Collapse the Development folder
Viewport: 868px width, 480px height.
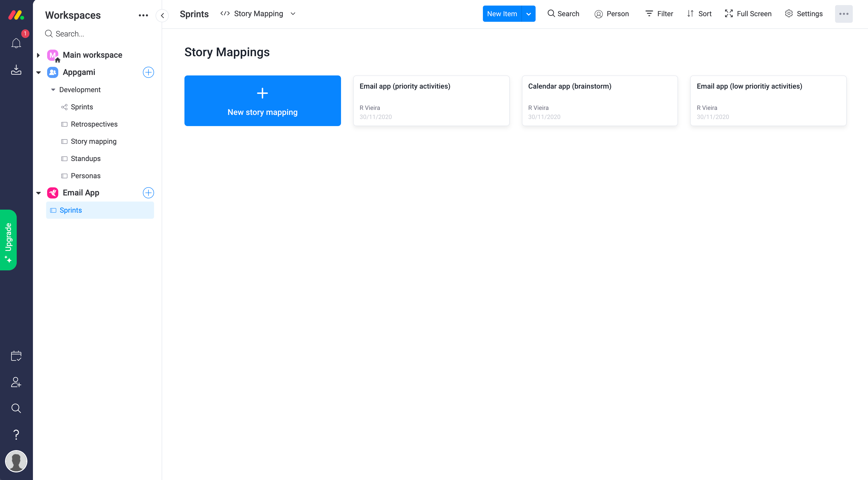tap(53, 90)
